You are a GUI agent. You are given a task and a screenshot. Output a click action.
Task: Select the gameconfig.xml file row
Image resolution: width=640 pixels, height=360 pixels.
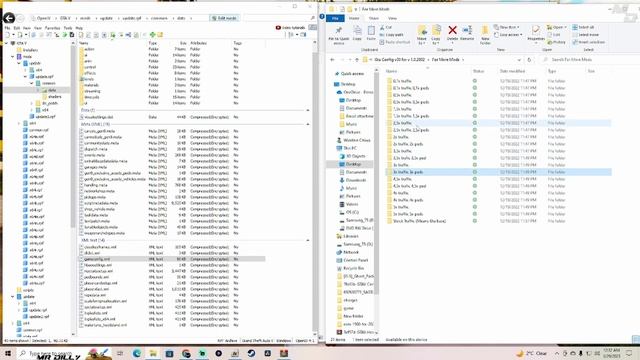(x=173, y=259)
